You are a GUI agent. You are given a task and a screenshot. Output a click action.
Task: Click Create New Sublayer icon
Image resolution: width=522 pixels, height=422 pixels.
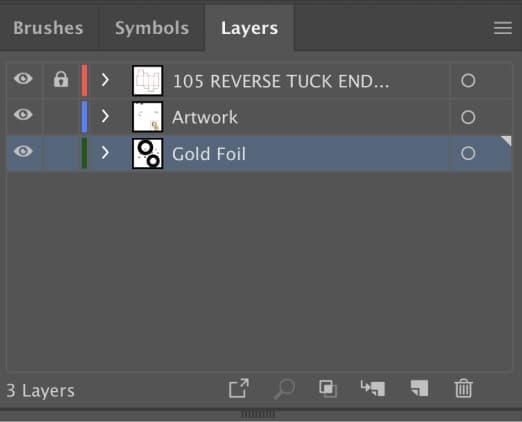(x=373, y=388)
